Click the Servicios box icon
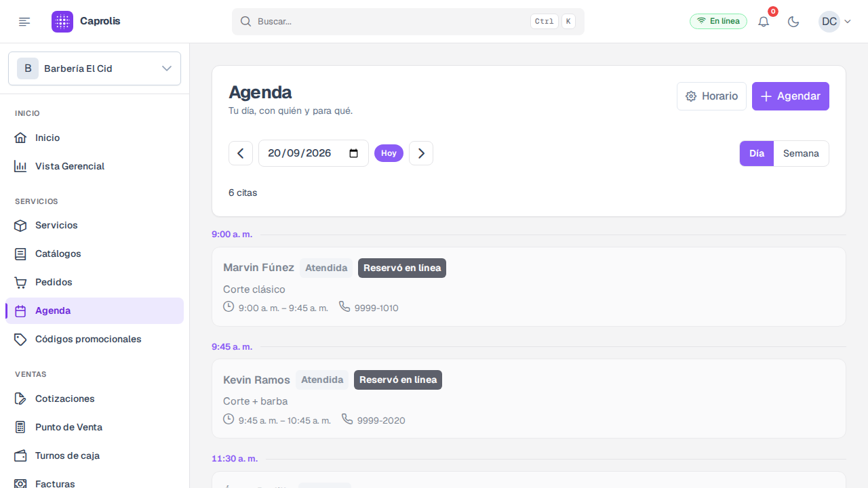The image size is (868, 488). 20,225
